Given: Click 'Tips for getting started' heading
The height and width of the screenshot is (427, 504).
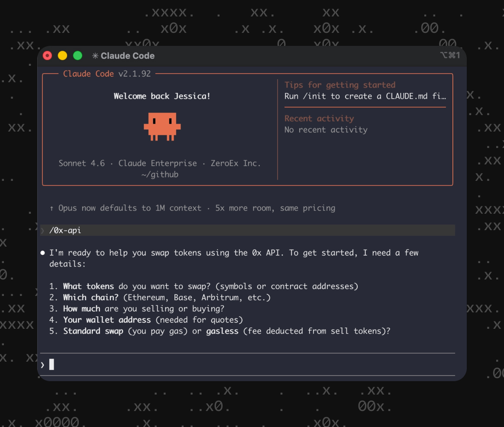Looking at the screenshot, I should 340,85.
